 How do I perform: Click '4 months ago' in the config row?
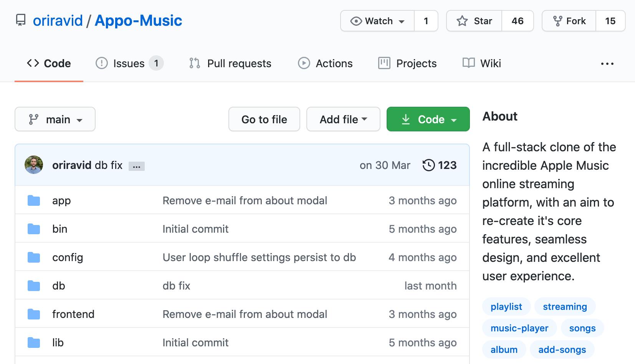point(423,257)
